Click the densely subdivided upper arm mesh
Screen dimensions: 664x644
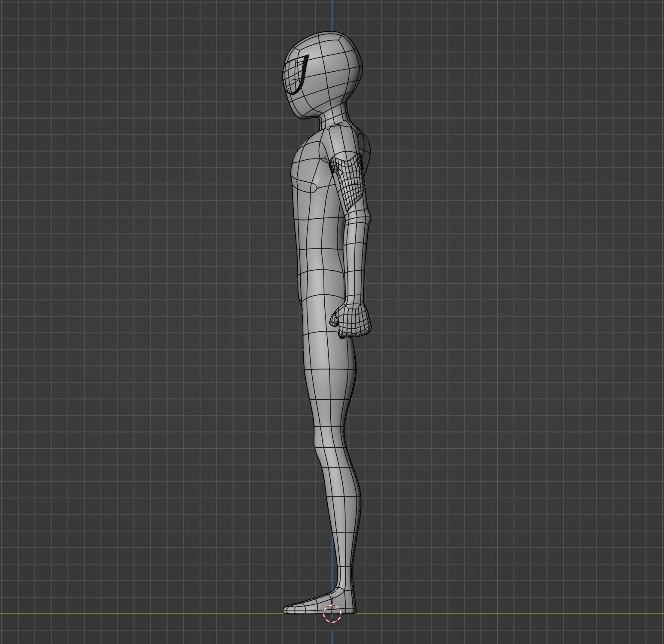pos(348,183)
